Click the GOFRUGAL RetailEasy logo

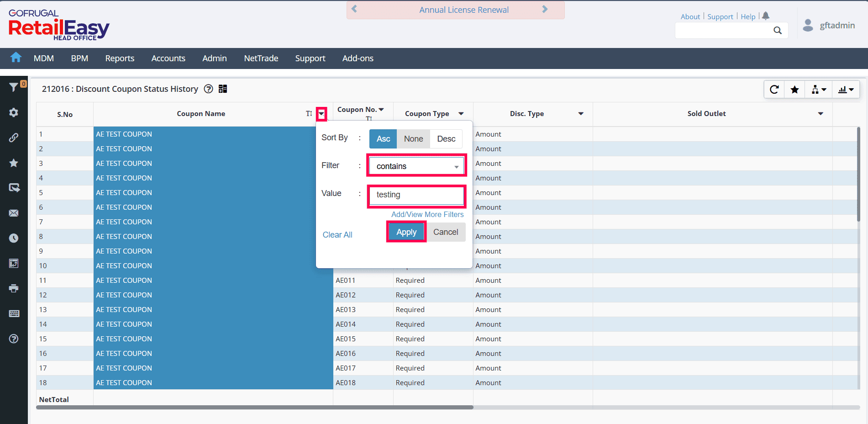(58, 25)
